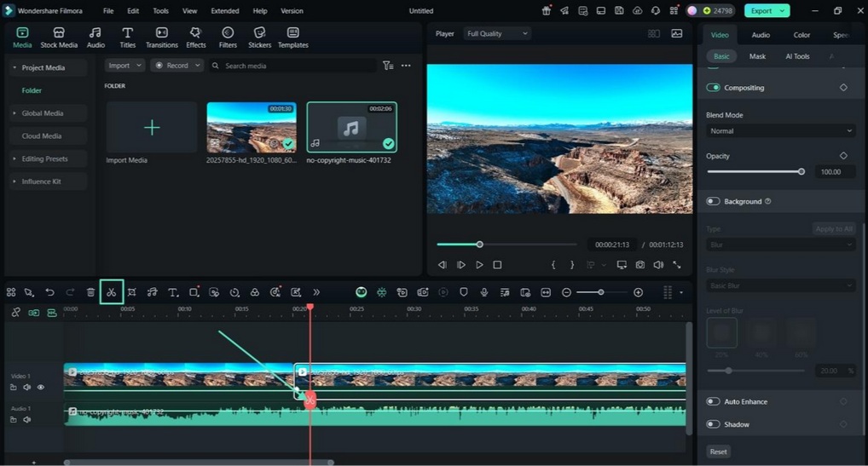The height and width of the screenshot is (466, 868).
Task: Expand the Import dropdown
Action: [124, 66]
